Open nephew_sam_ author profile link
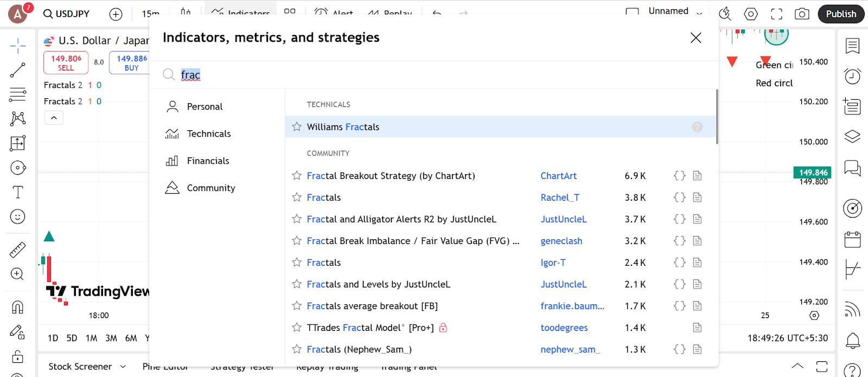Viewport: 868px width, 377px height. click(x=570, y=349)
